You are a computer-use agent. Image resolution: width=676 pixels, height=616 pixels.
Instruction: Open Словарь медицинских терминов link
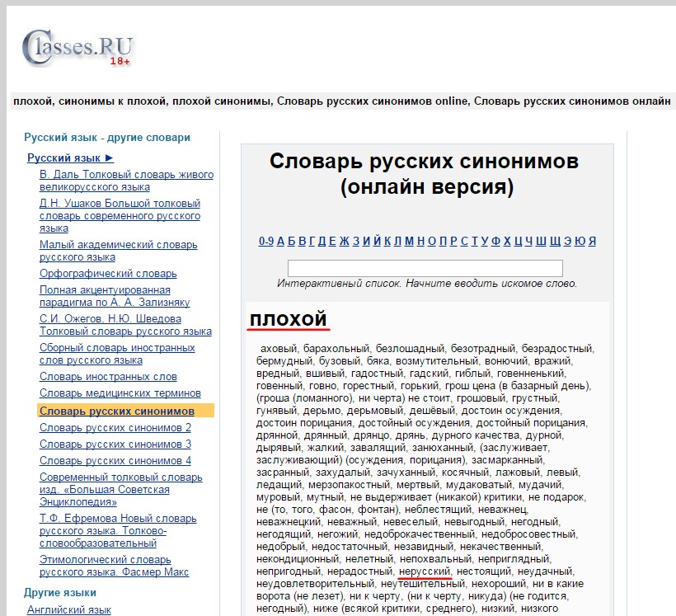[x=120, y=393]
